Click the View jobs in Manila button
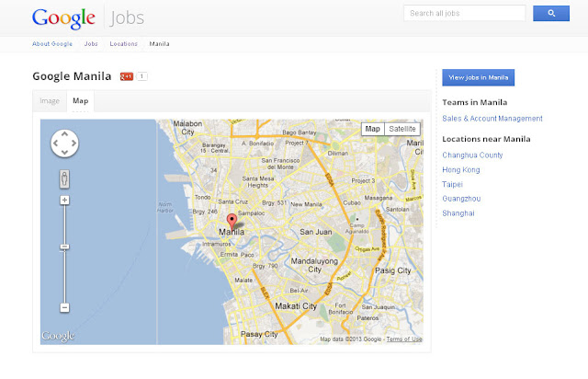 (x=478, y=77)
